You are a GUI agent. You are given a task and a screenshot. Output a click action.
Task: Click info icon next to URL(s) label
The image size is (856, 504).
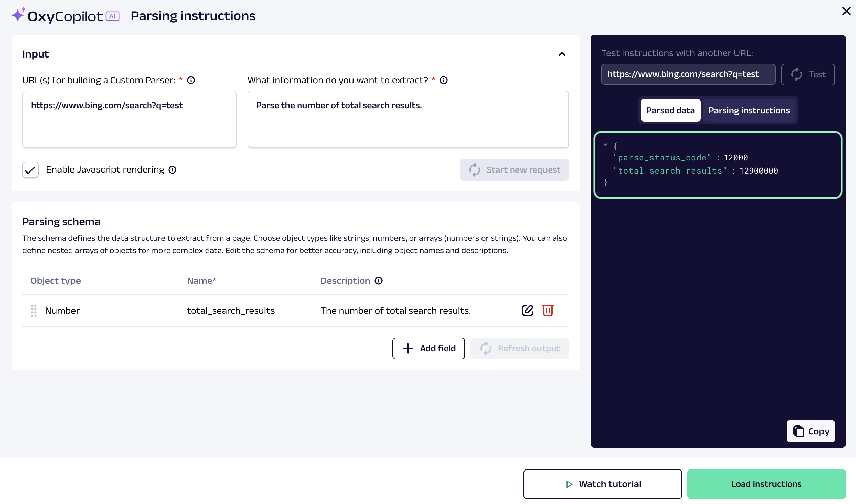pyautogui.click(x=191, y=80)
